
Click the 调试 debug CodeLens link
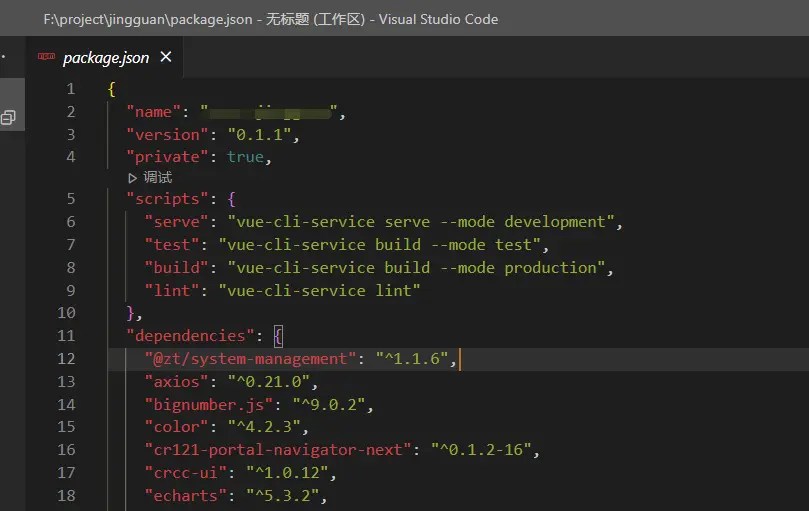157,178
